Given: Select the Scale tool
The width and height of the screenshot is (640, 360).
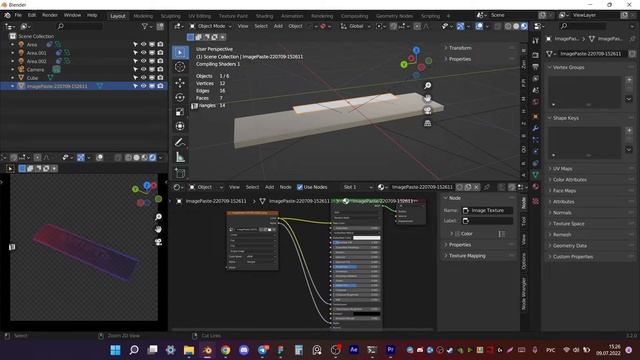Looking at the screenshot, I should click(x=180, y=112).
